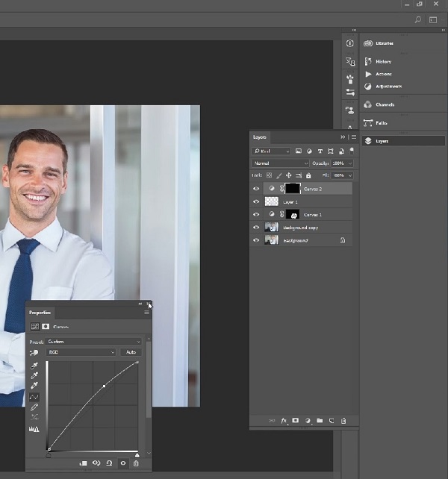
Task: Reset the Curves adjustment to defaults
Action: (110, 463)
